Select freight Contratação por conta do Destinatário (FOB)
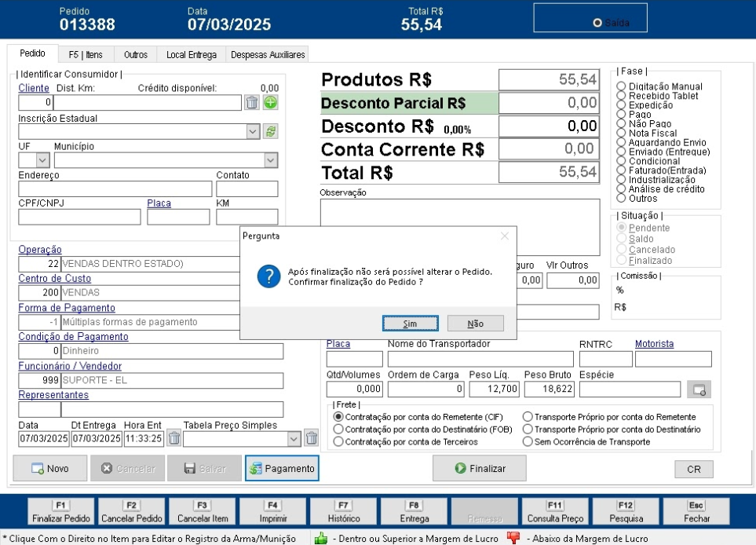This screenshot has height=545, width=756. [x=338, y=430]
